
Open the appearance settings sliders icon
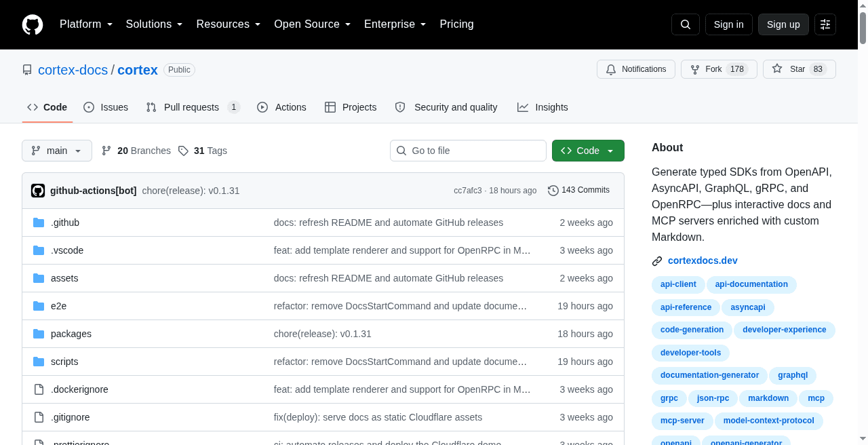coord(825,24)
